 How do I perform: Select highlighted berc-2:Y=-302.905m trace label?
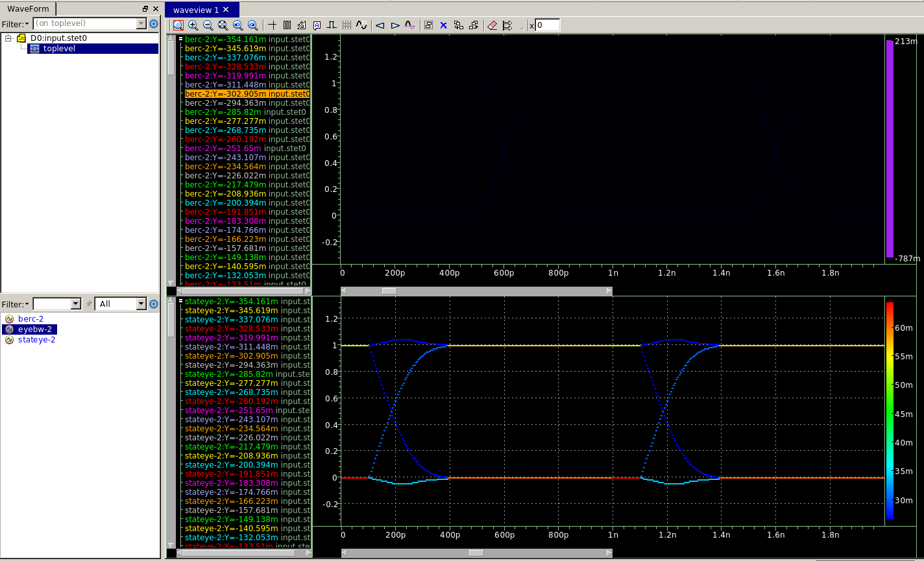(247, 93)
